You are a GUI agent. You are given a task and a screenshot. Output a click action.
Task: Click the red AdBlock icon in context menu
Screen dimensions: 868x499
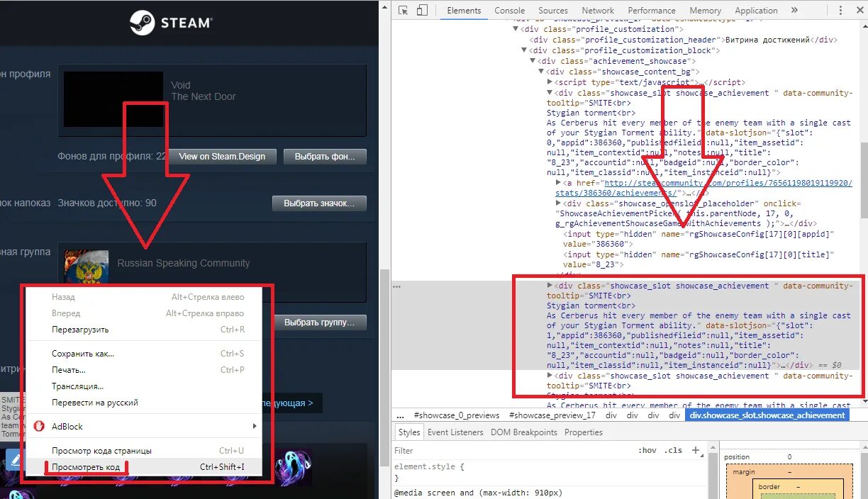pyautogui.click(x=40, y=426)
